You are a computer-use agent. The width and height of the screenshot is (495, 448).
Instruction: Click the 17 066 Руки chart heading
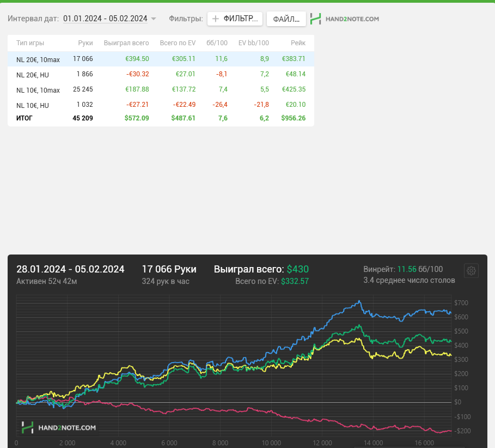point(169,269)
